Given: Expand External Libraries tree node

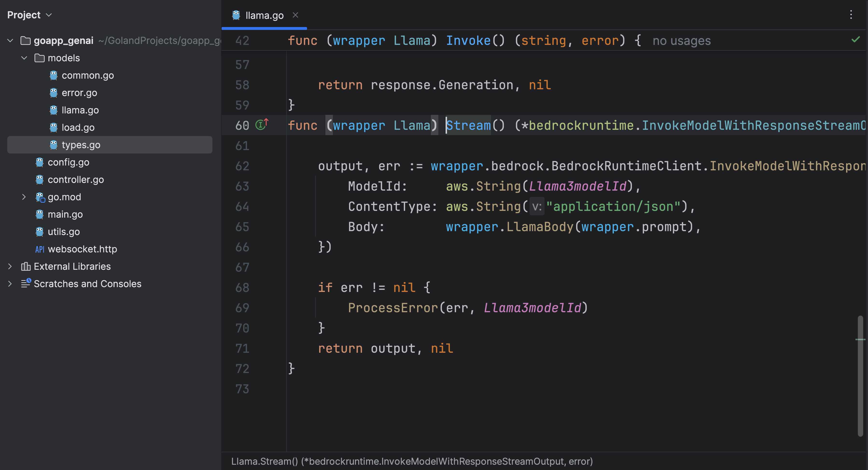Looking at the screenshot, I should pos(10,267).
